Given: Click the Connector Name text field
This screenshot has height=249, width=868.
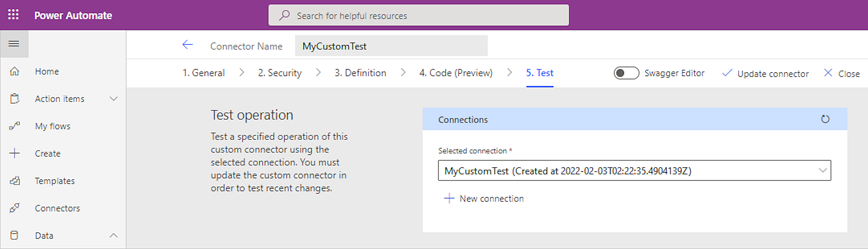Looking at the screenshot, I should coord(391,46).
